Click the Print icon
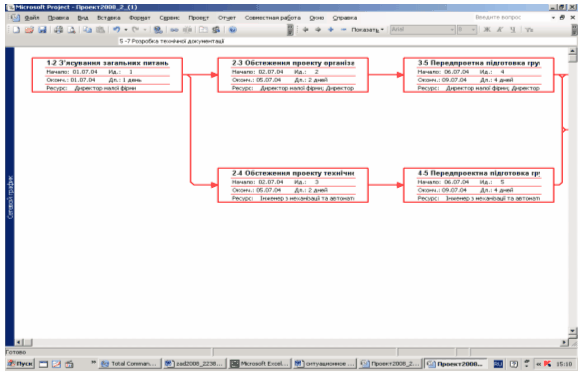Image resolution: width=580 pixels, height=372 pixels. pyautogui.click(x=58, y=30)
